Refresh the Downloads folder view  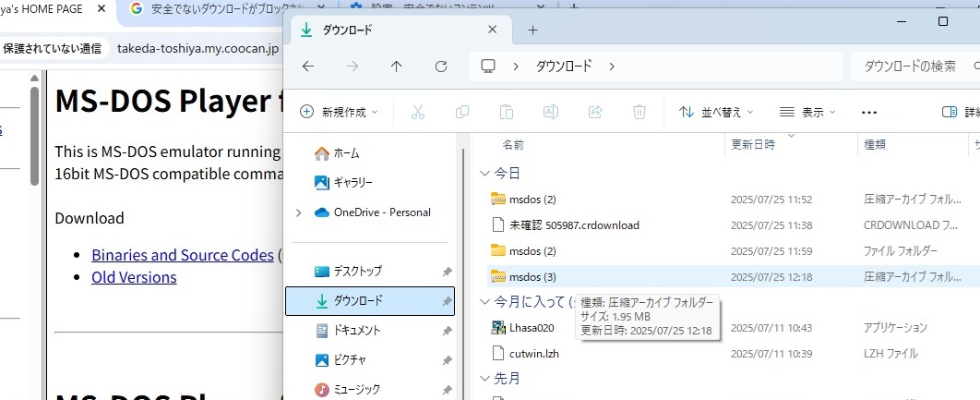pyautogui.click(x=441, y=67)
